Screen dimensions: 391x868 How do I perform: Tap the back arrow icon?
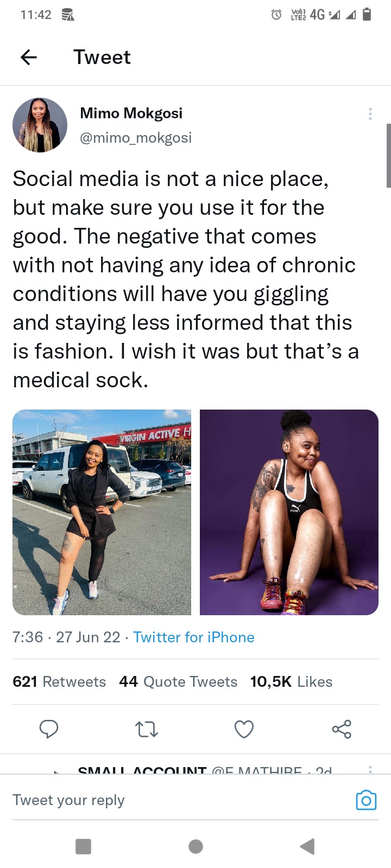point(29,57)
